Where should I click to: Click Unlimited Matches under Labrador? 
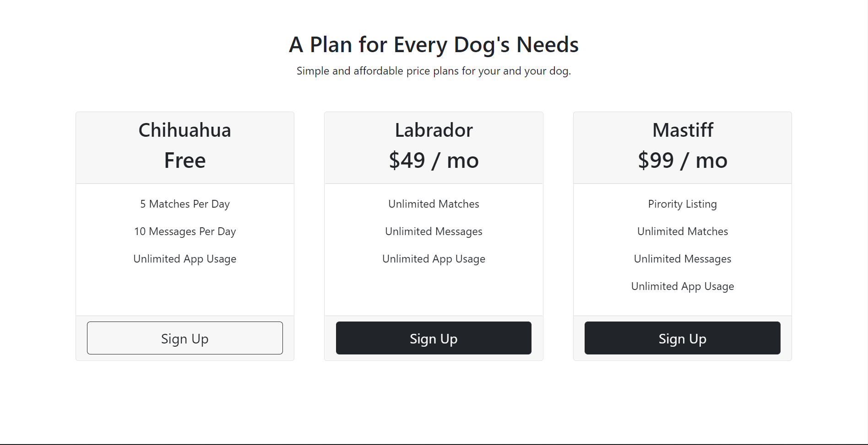click(x=434, y=204)
